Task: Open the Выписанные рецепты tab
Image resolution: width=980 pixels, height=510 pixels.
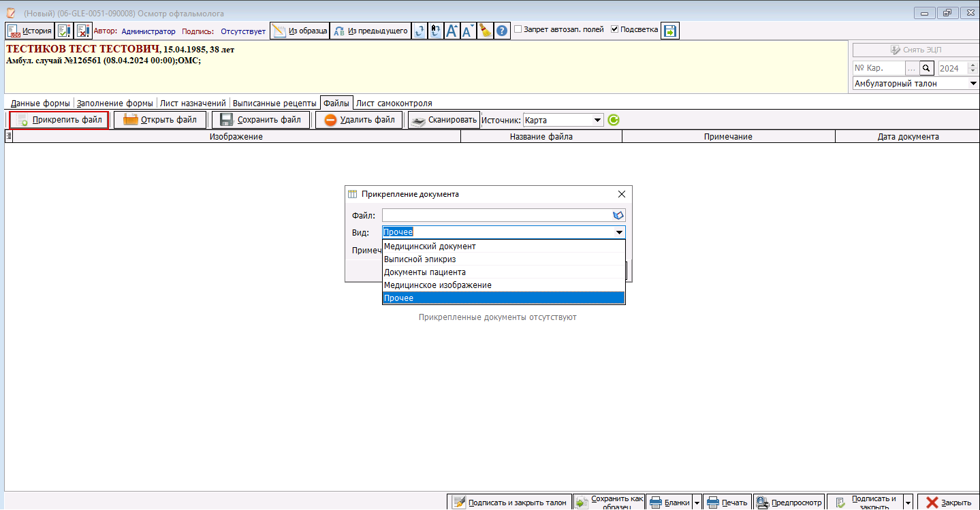Action: 274,103
